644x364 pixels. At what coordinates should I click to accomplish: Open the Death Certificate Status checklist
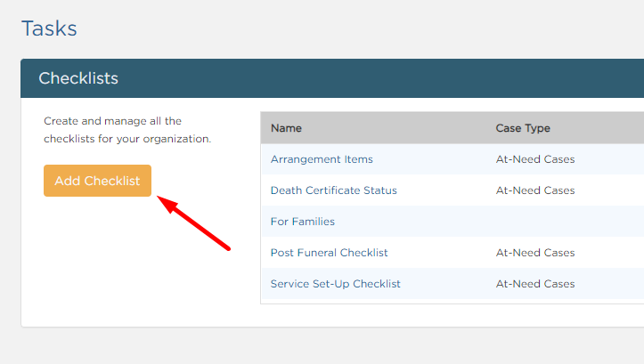pyautogui.click(x=333, y=190)
